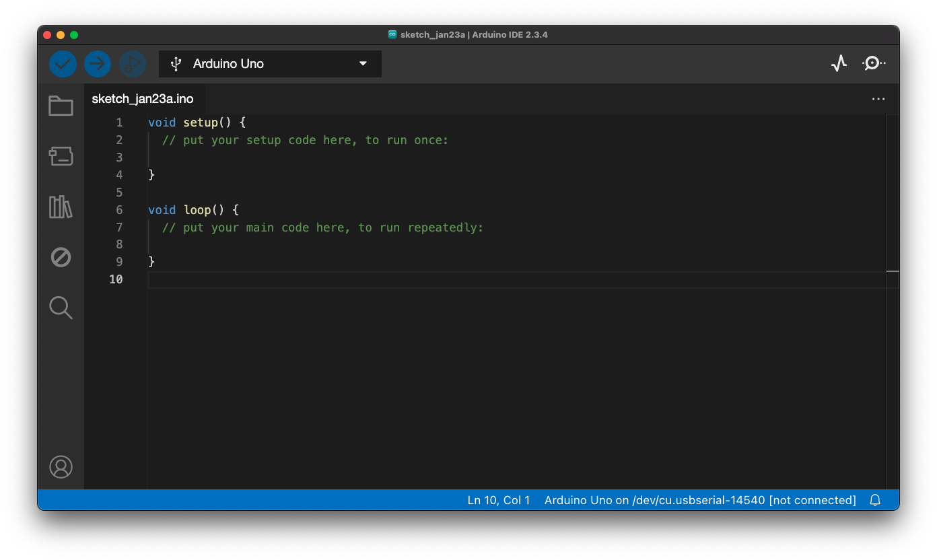Click the Verify checkmark button

[x=63, y=64]
